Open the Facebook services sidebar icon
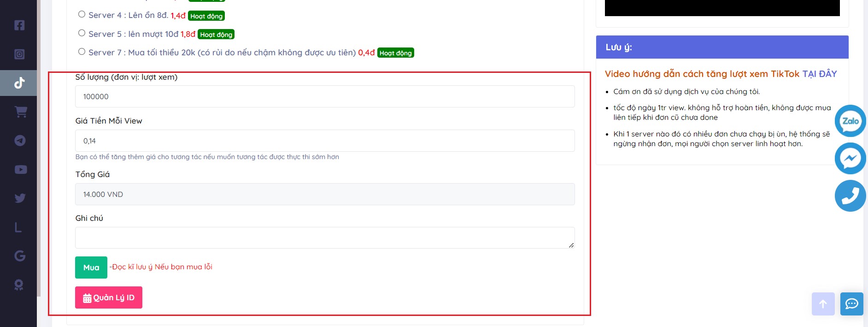 19,25
